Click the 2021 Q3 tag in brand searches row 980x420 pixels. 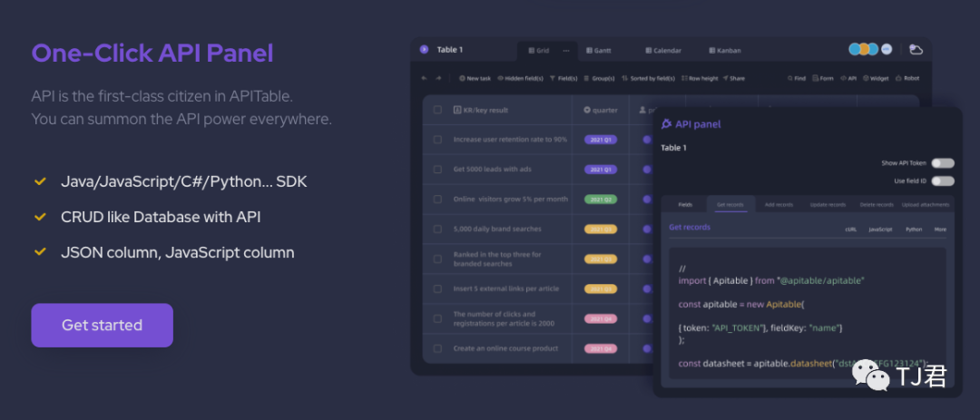tap(601, 230)
